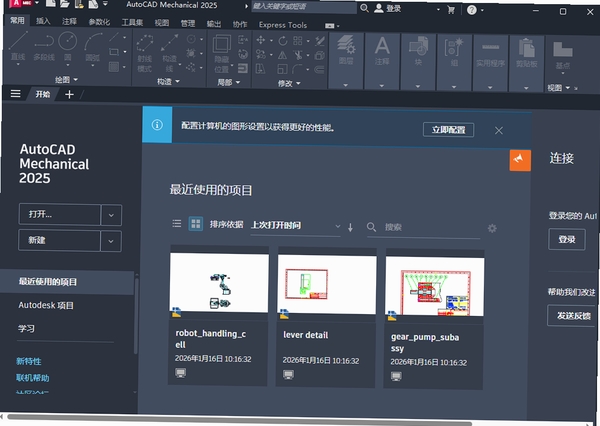Open the 上次打开时间 sort-by dropdown
The width and height of the screenshot is (600, 426).
pos(295,226)
